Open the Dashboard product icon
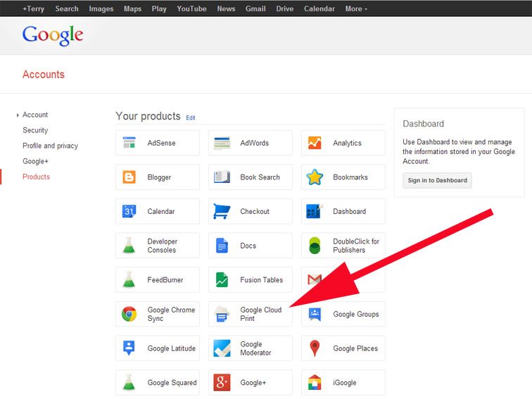This screenshot has height=399, width=532. tap(314, 211)
